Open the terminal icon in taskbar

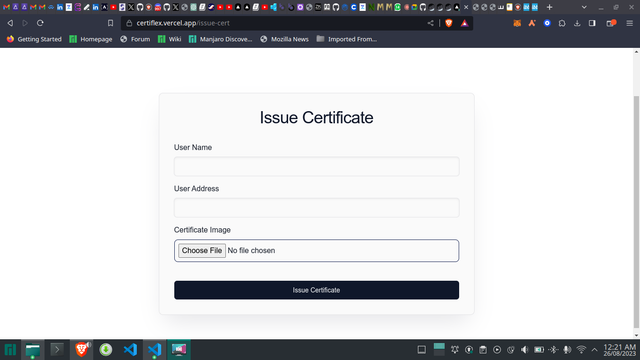coord(57,350)
